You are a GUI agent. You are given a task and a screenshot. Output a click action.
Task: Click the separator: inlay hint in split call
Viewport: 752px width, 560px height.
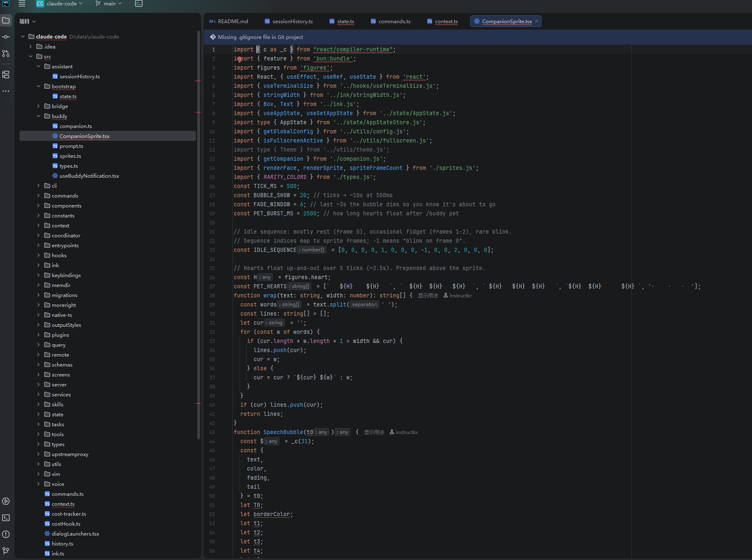[365, 304]
